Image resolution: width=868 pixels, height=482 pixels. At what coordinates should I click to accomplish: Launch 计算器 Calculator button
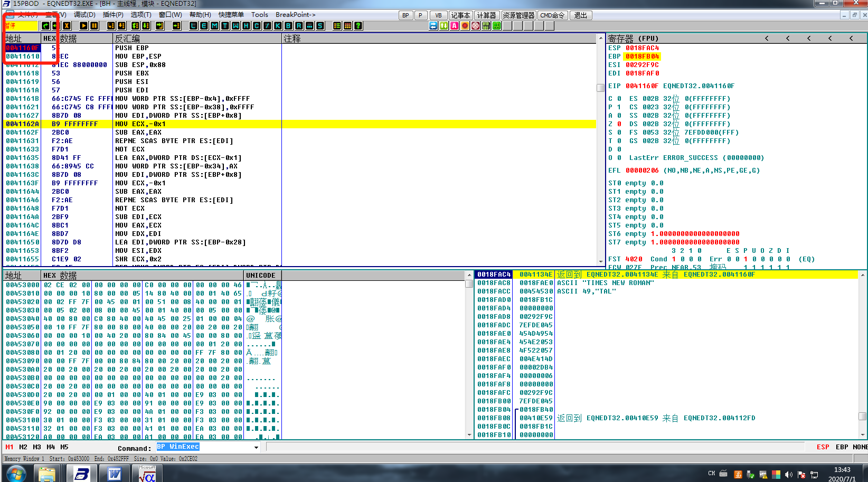click(486, 15)
